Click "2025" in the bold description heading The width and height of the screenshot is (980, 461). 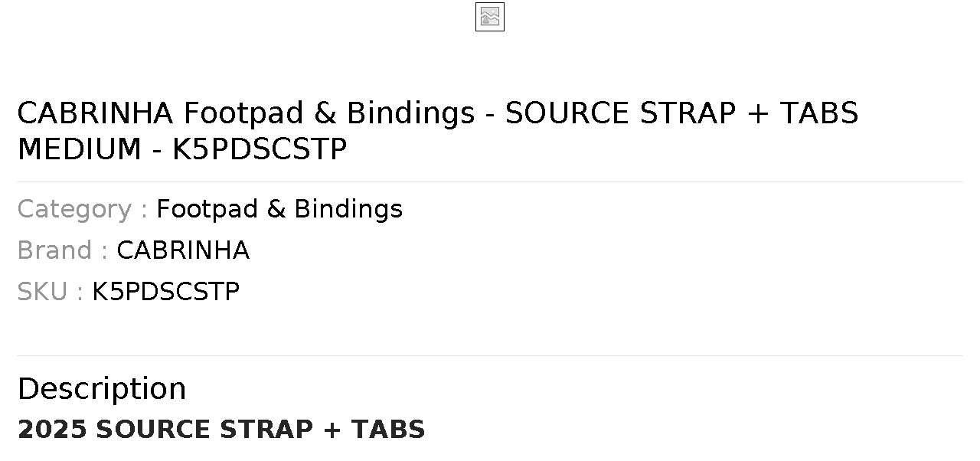pos(52,430)
